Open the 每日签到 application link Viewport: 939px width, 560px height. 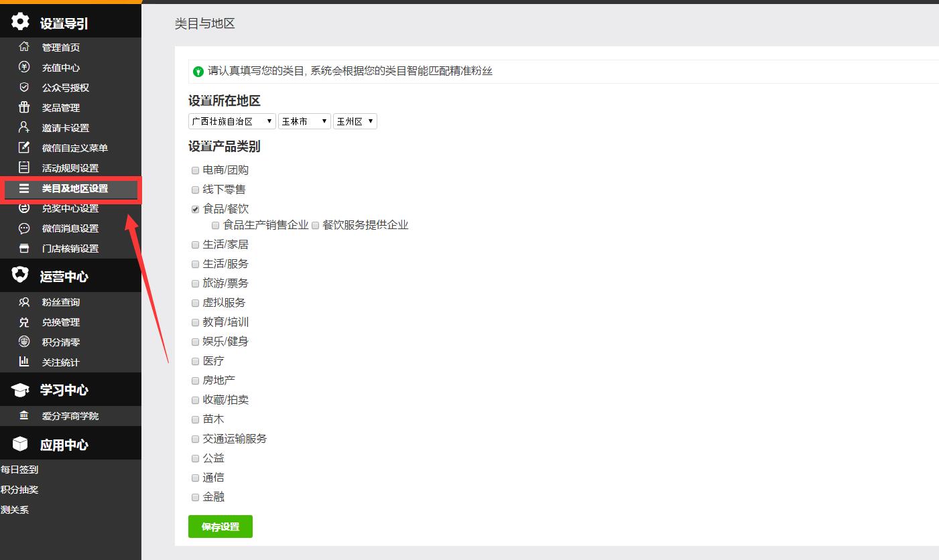tap(19, 470)
